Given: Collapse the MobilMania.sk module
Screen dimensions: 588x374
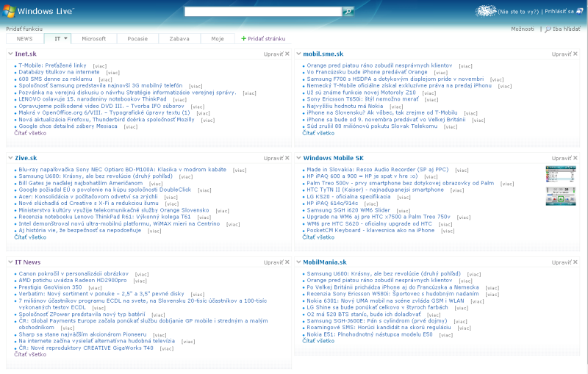Looking at the screenshot, I should click(x=298, y=262).
